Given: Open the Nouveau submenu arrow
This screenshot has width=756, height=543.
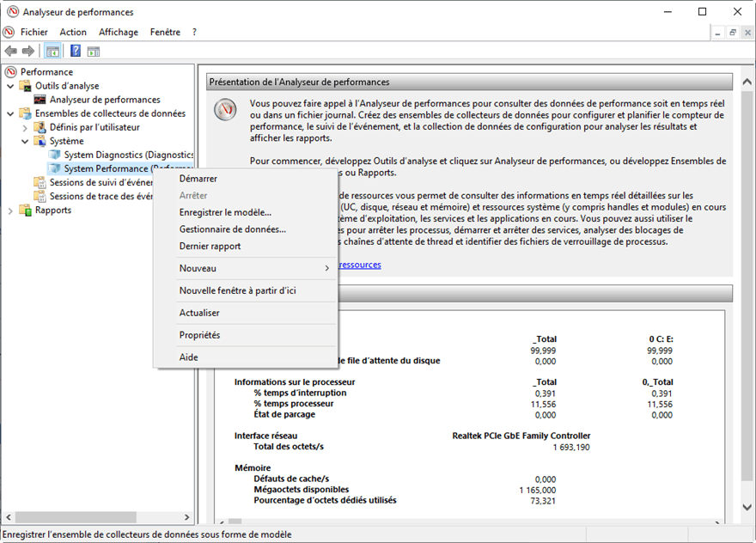Looking at the screenshot, I should coord(327,268).
